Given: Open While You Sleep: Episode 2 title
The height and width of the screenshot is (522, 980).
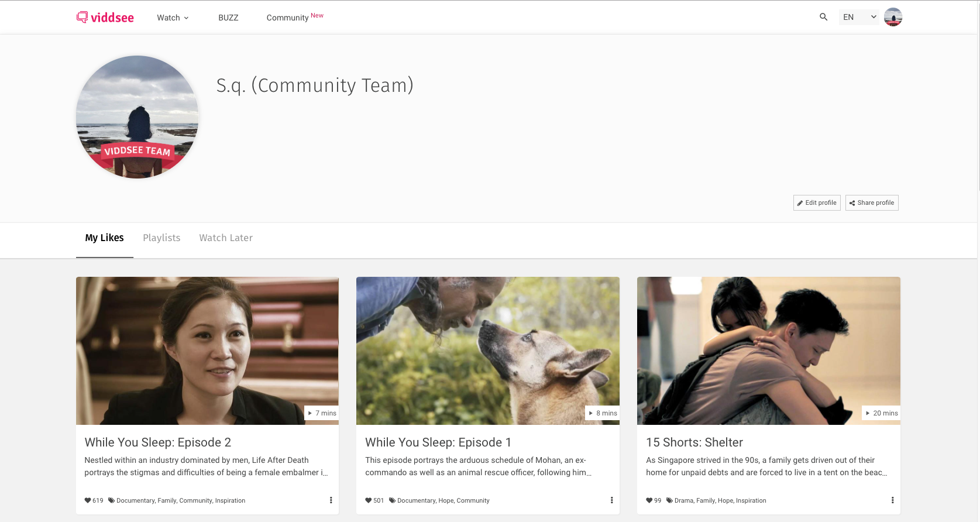Looking at the screenshot, I should click(158, 442).
